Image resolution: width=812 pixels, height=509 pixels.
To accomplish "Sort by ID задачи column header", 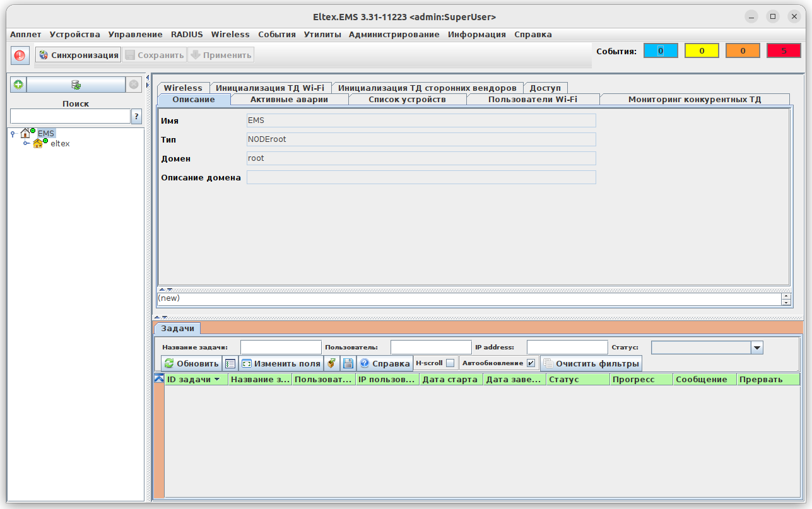I will point(192,379).
